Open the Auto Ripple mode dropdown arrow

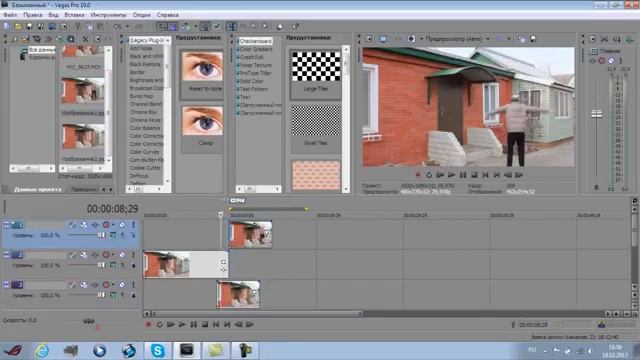pyautogui.click(x=196, y=27)
